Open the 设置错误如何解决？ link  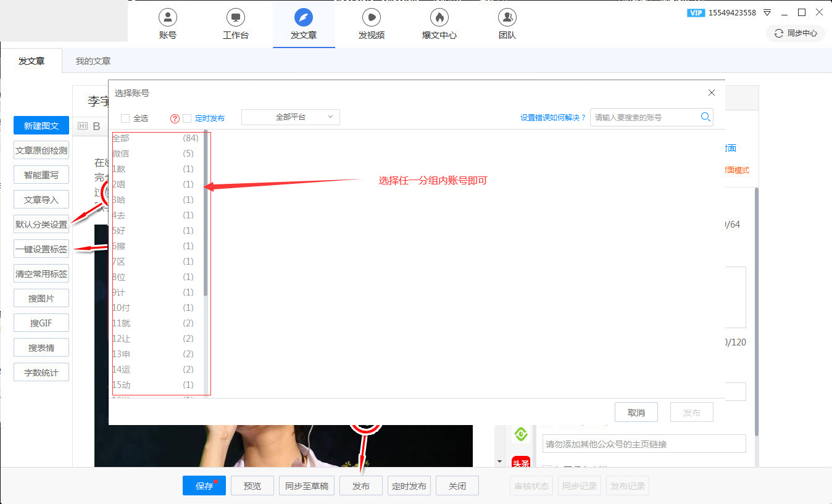552,118
